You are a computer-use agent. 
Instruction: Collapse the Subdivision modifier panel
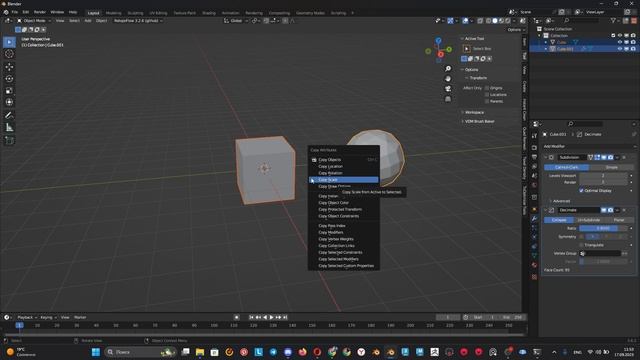[x=546, y=157]
